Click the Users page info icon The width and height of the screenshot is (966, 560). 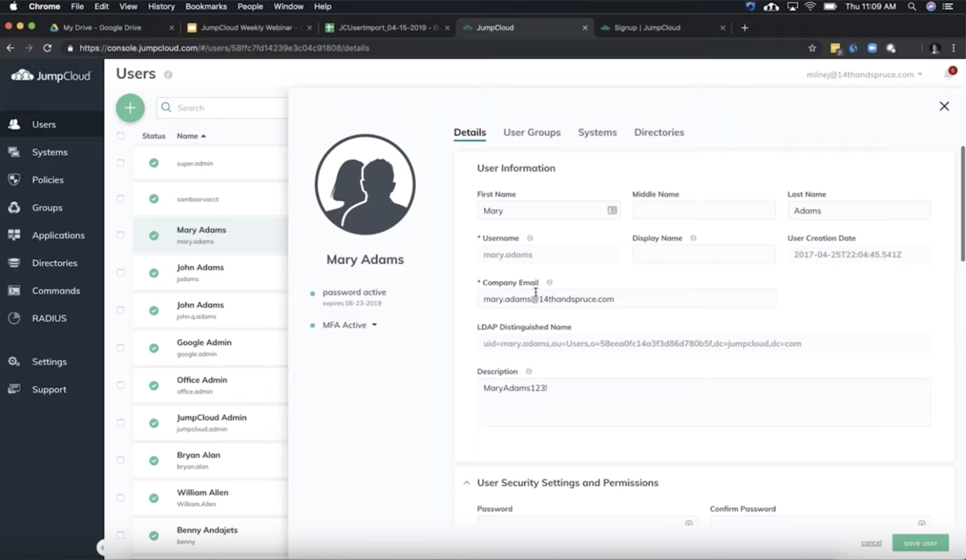click(x=168, y=75)
